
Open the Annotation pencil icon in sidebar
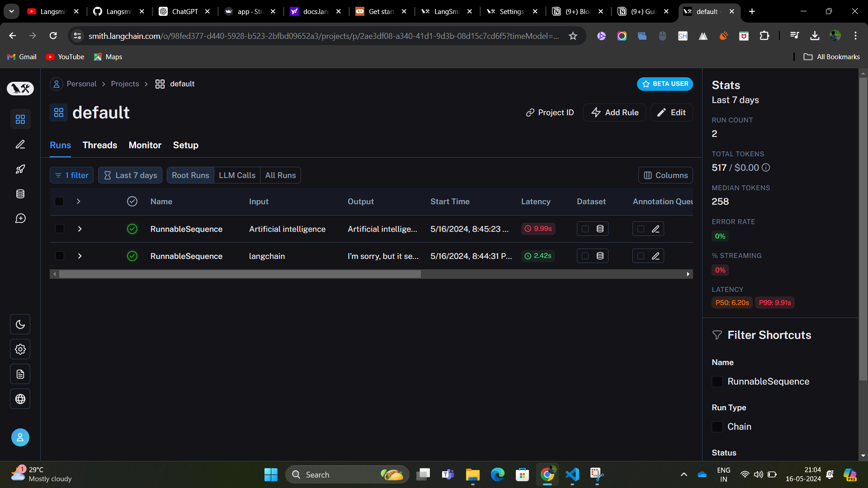coord(20,144)
